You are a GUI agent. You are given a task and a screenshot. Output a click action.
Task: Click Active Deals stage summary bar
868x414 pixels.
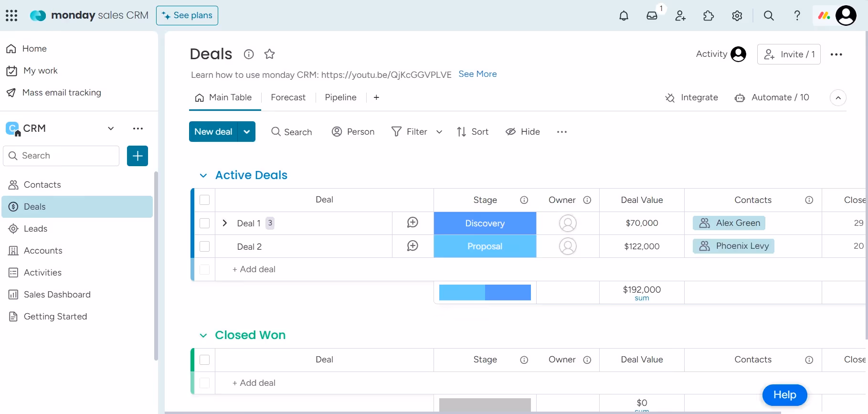click(485, 292)
